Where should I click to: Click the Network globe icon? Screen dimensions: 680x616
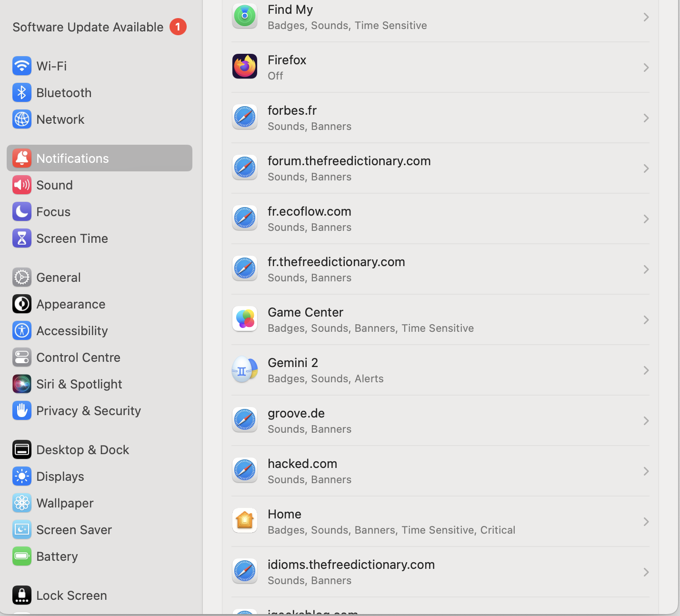click(x=22, y=119)
